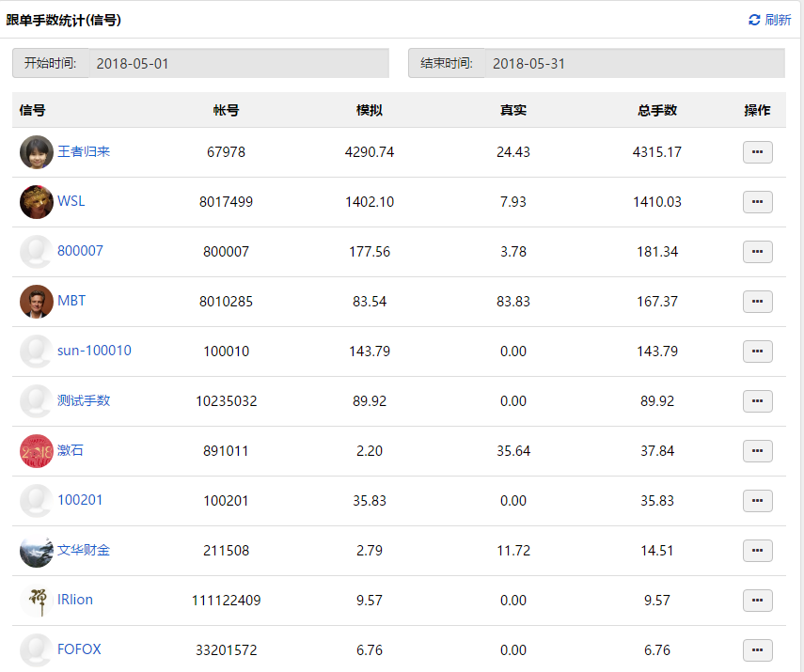
Task: Open actions menu for 文华财金 row
Action: tap(757, 550)
